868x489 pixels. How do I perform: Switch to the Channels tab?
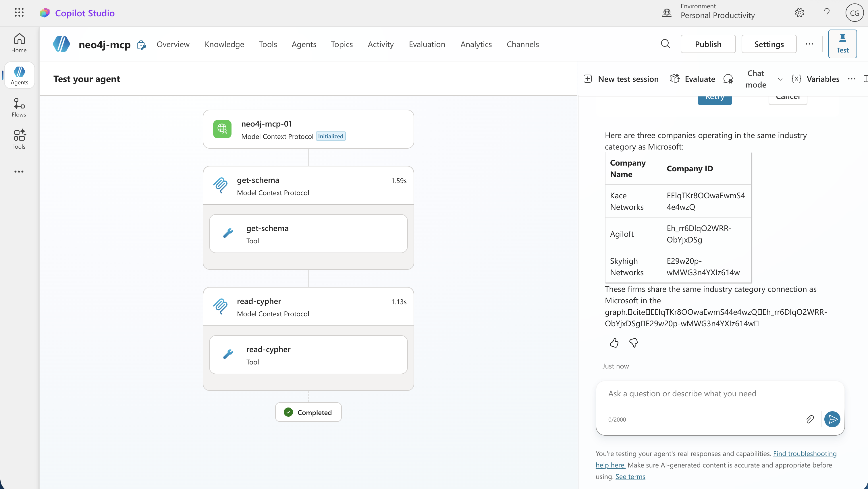523,44
